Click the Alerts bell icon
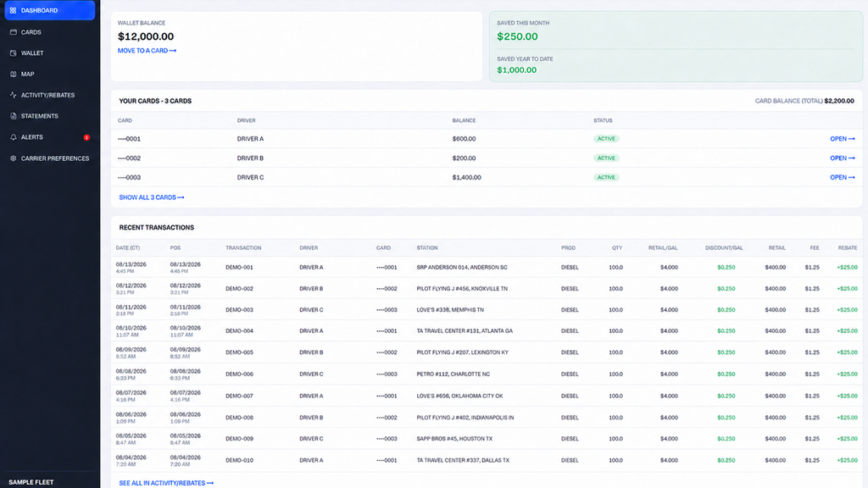 (13, 137)
